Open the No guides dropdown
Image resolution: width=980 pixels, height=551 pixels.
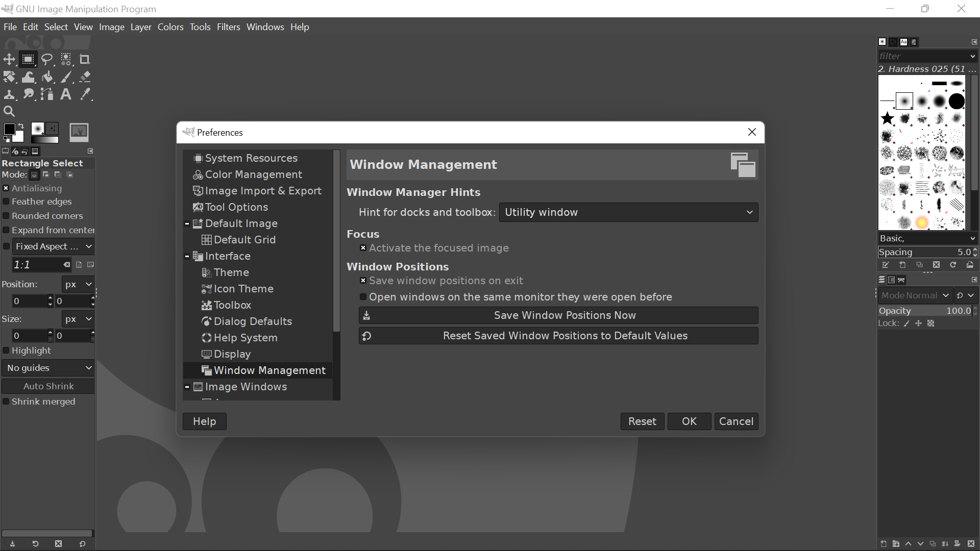(48, 368)
